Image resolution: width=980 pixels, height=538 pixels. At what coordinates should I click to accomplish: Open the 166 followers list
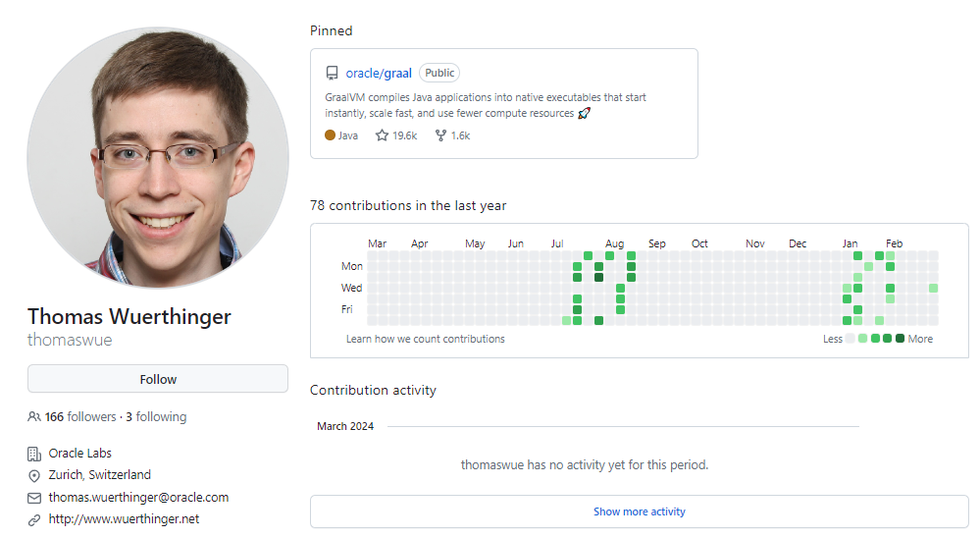80,416
